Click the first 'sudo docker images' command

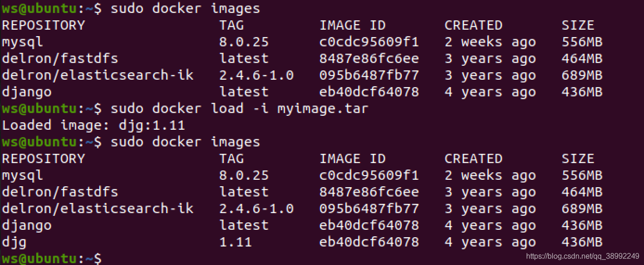(x=185, y=8)
